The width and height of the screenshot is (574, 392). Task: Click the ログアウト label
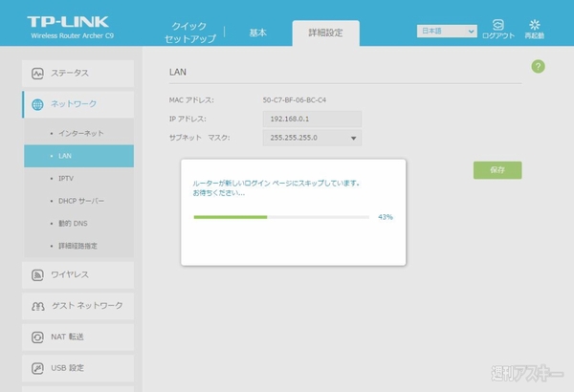498,36
